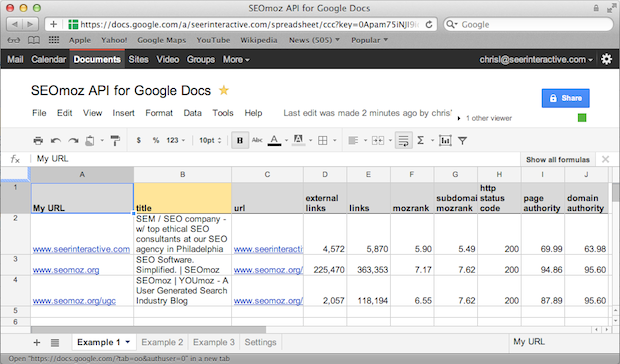Open the Data menu
Image resolution: width=620 pixels, height=364 pixels.
click(x=193, y=113)
